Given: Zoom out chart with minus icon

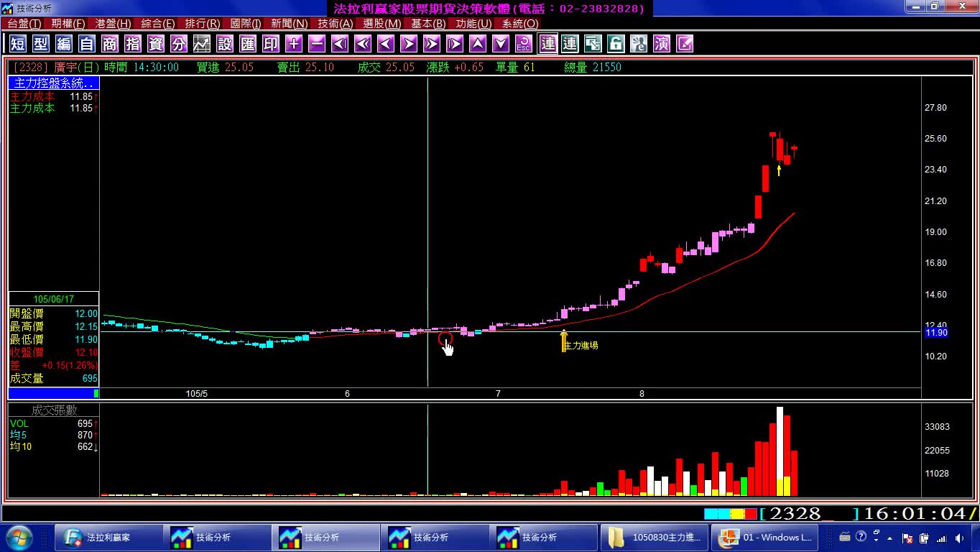Looking at the screenshot, I should coord(317,44).
